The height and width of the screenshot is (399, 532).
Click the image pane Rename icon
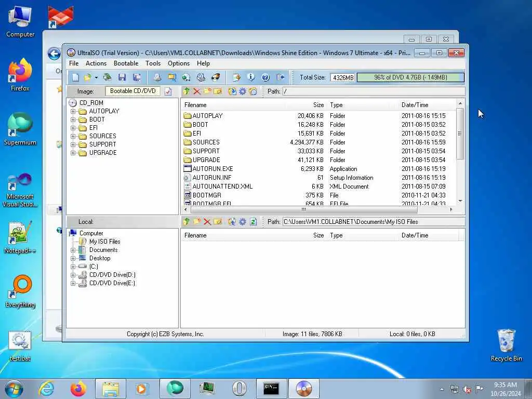[218, 91]
